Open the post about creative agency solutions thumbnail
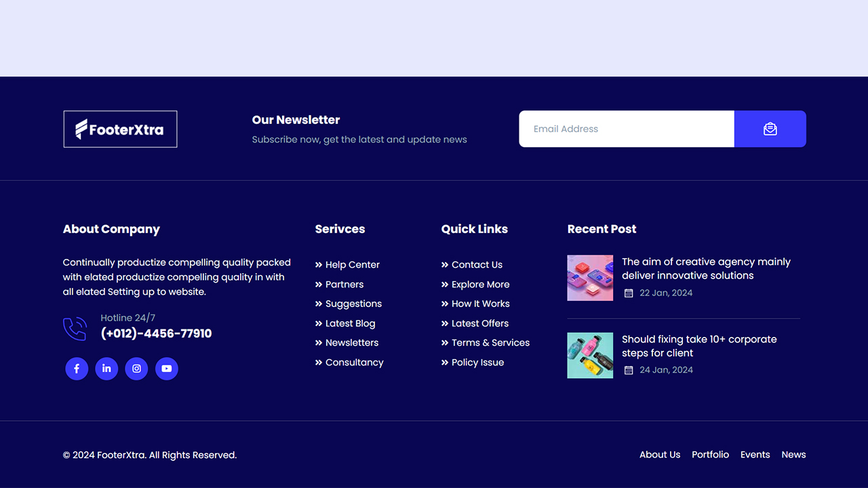The image size is (868, 488). coord(590,278)
